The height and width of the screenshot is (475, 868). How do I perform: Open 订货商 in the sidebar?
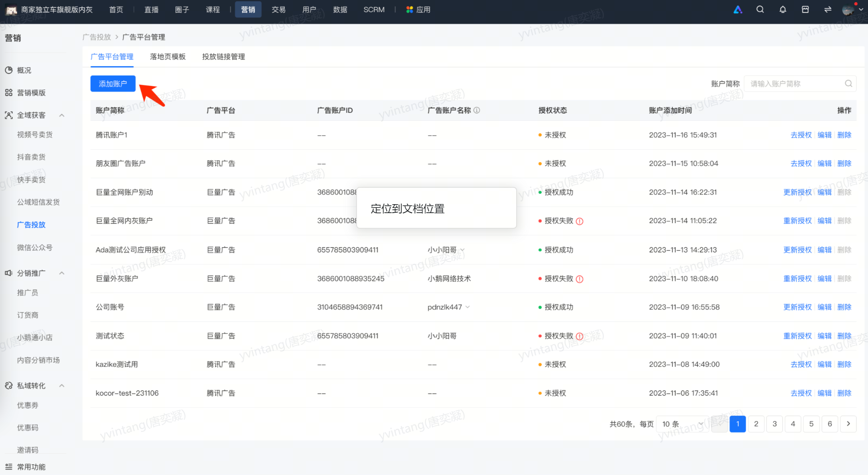(28, 315)
